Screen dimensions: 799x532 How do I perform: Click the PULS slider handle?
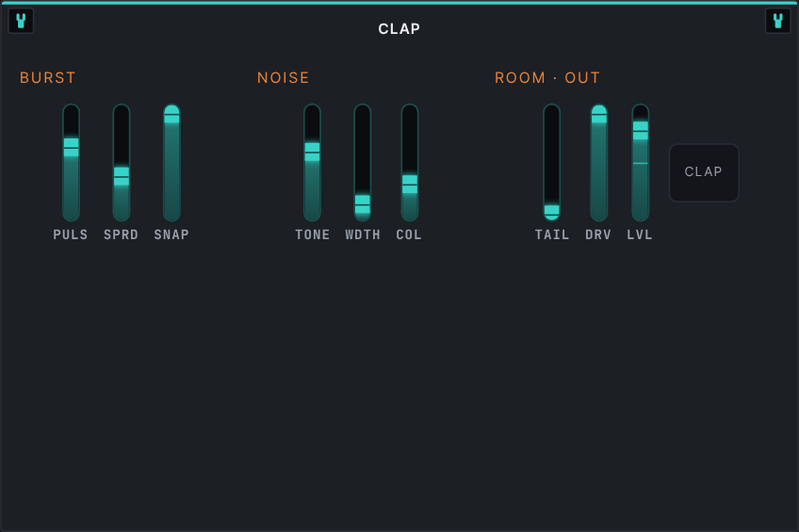(72, 148)
